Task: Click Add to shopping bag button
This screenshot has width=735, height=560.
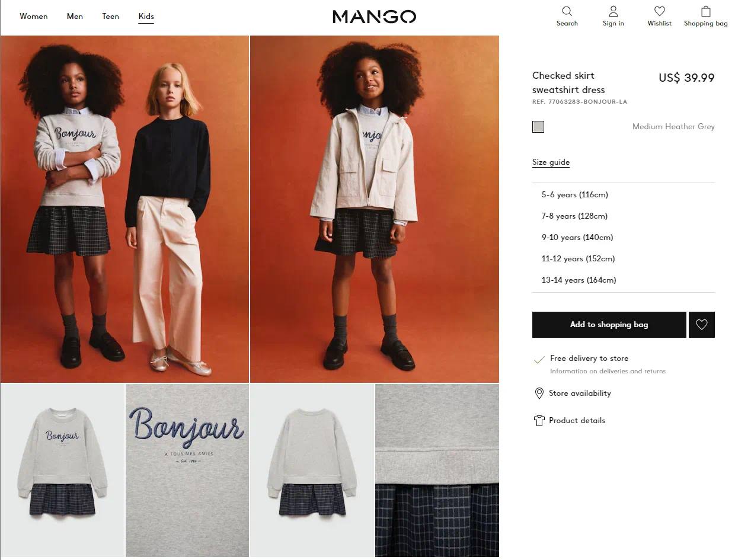Action: 609,325
